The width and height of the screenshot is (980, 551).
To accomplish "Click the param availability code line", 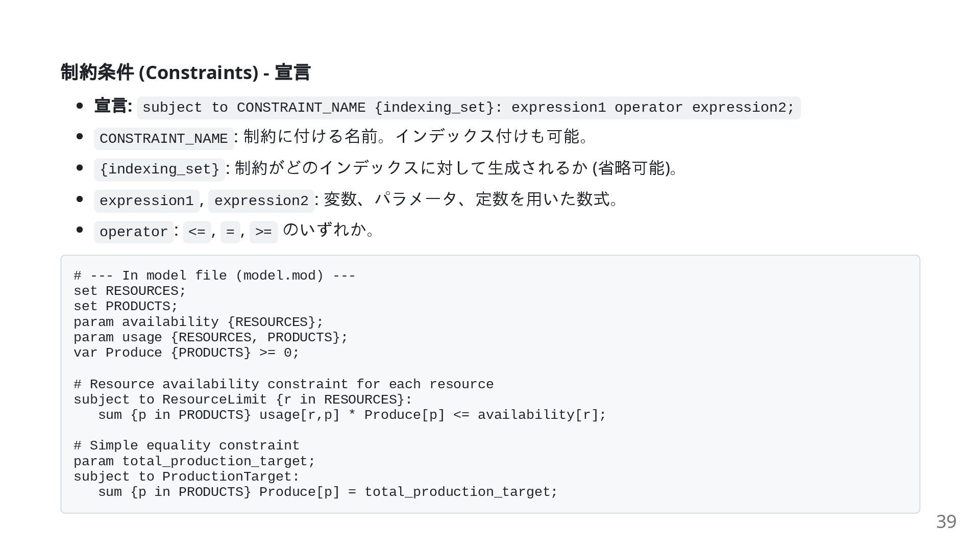I will point(199,322).
